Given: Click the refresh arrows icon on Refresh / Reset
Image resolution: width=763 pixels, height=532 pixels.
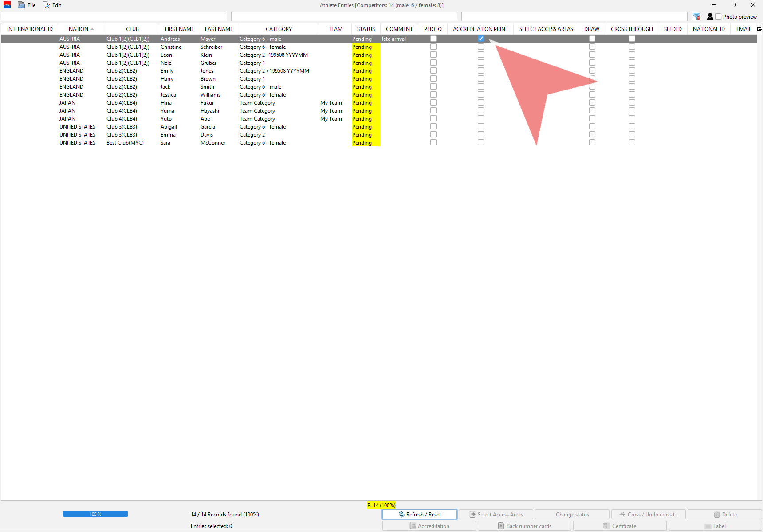Looking at the screenshot, I should pos(401,514).
